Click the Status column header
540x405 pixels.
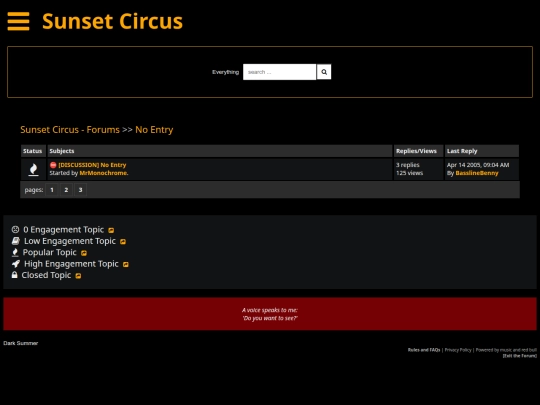(32, 151)
